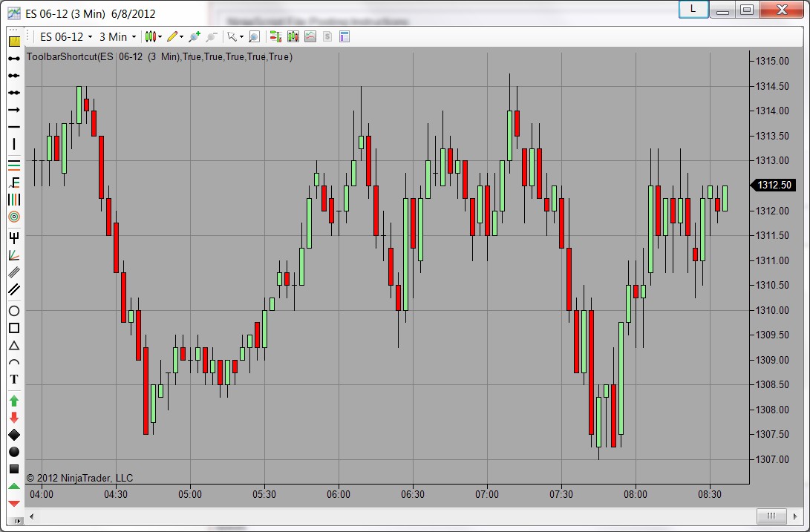
Task: Click the L link button in title bar
Action: tap(693, 10)
